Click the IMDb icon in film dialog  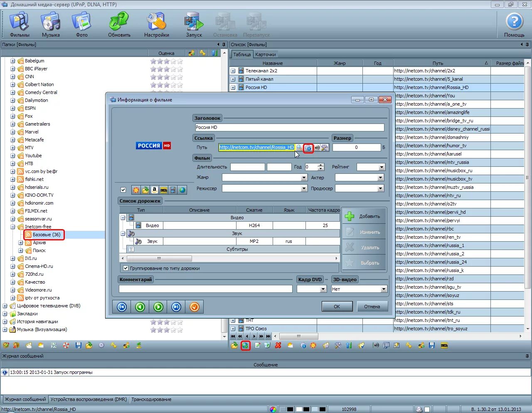click(164, 190)
